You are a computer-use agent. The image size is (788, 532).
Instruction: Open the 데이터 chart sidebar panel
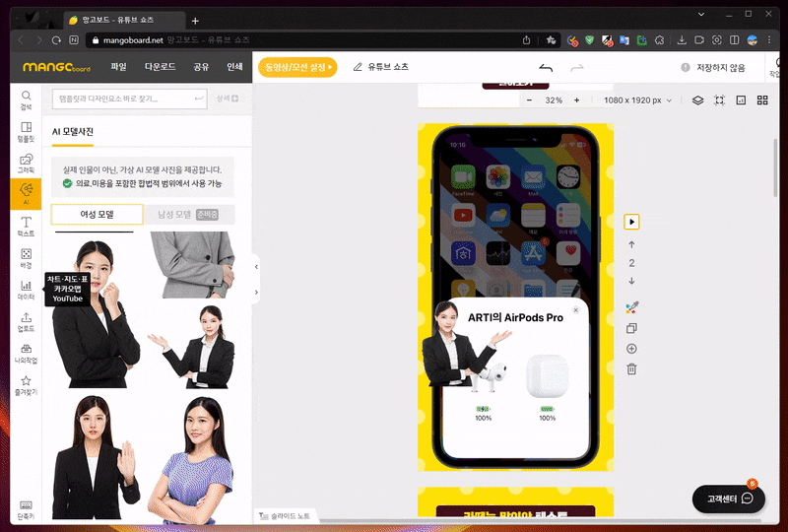tap(26, 290)
